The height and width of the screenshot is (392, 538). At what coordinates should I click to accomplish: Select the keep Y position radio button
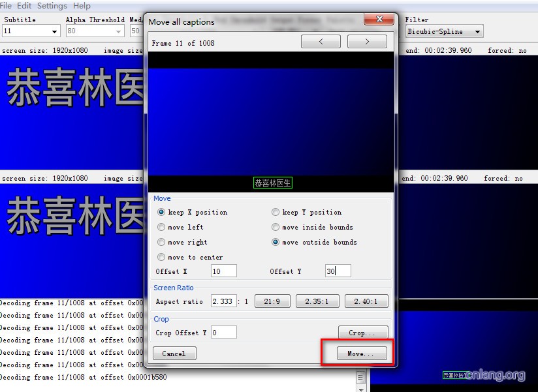(x=276, y=212)
